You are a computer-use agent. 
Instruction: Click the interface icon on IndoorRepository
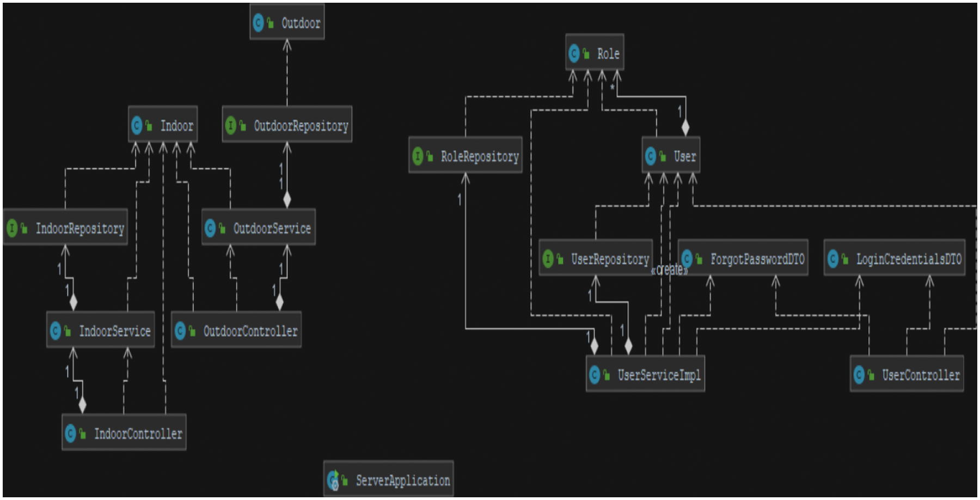12,228
